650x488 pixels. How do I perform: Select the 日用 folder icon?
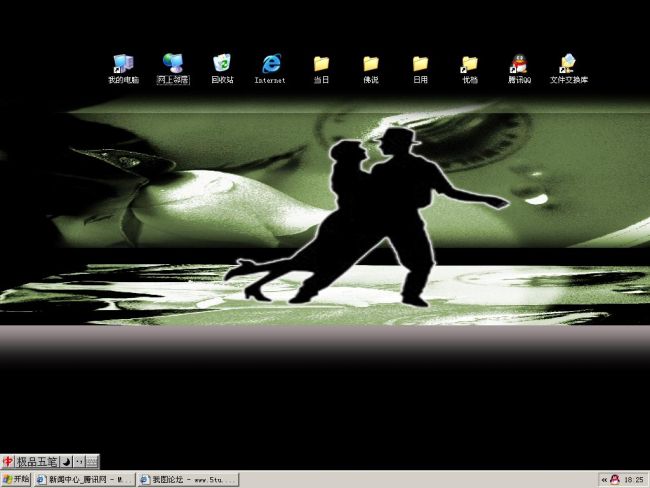(420, 66)
